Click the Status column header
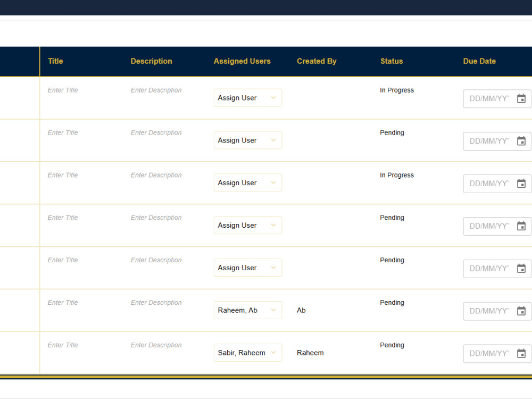Screen dimensions: 532x399 [x=392, y=61]
